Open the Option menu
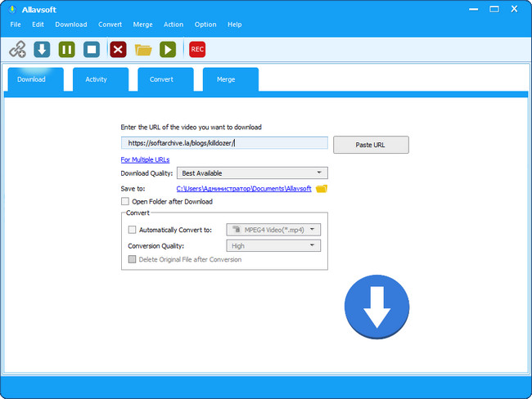This screenshot has width=532, height=399. click(x=205, y=25)
